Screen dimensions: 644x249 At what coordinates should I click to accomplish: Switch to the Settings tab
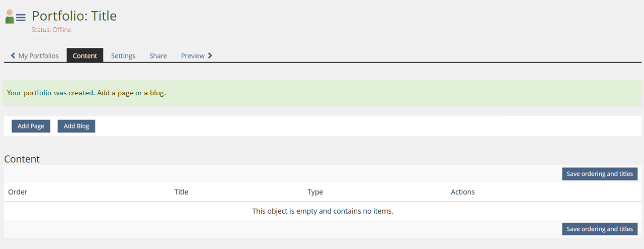tap(123, 56)
